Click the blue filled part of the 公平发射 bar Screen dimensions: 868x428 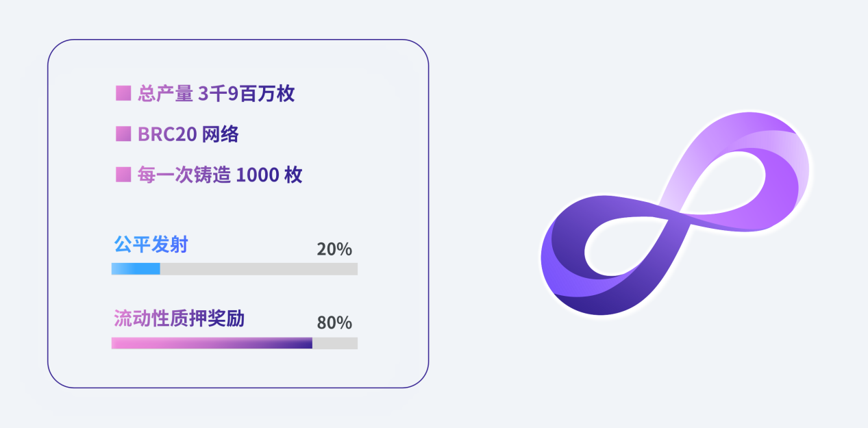pos(136,269)
